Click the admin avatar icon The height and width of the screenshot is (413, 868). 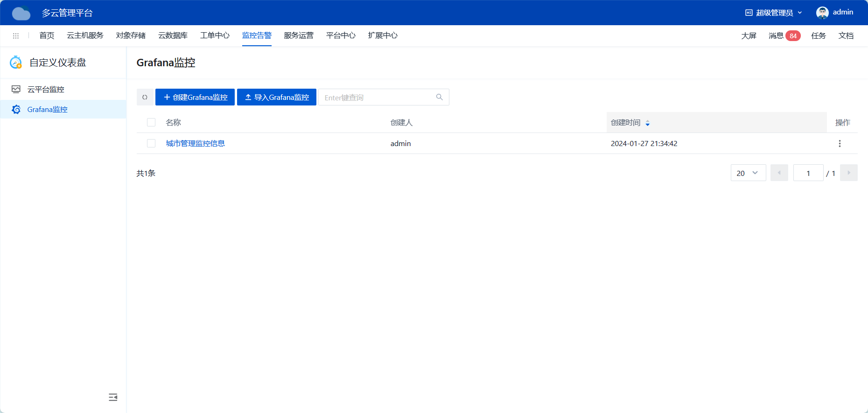[x=822, y=13]
